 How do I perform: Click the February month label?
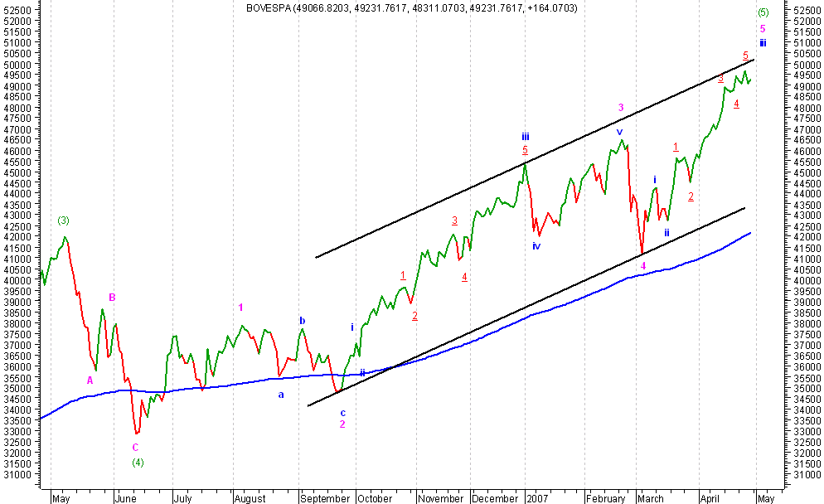[606, 498]
